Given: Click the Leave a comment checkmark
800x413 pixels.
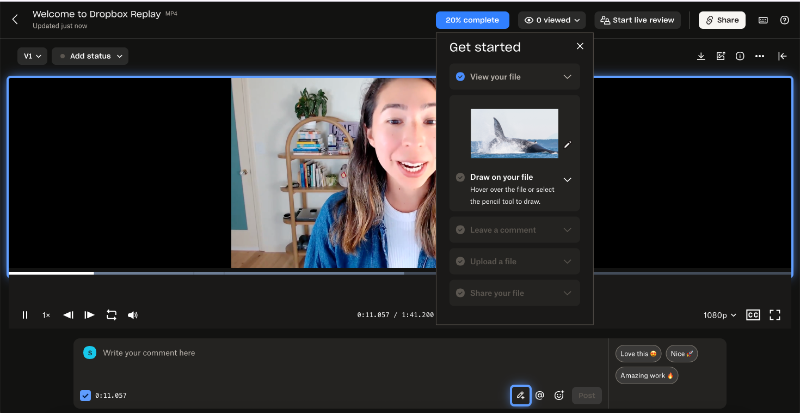Looking at the screenshot, I should (460, 230).
